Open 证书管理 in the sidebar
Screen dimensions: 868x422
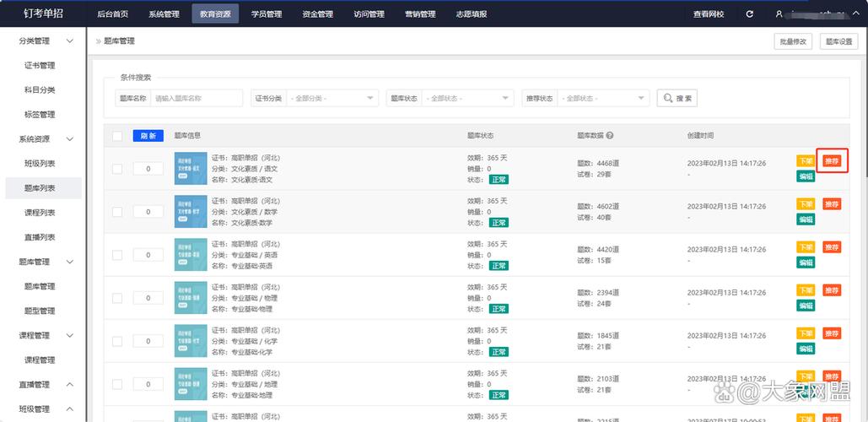coord(40,65)
